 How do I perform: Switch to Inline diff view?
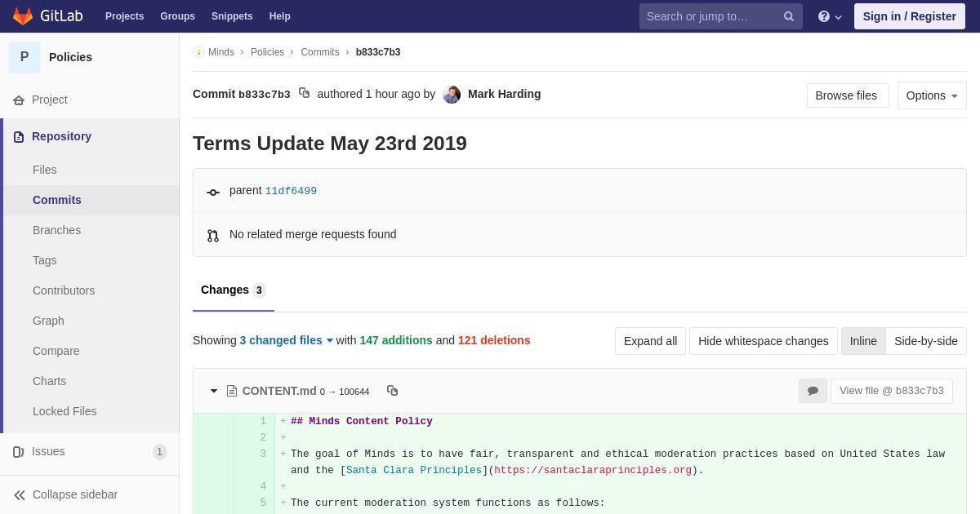(x=863, y=341)
